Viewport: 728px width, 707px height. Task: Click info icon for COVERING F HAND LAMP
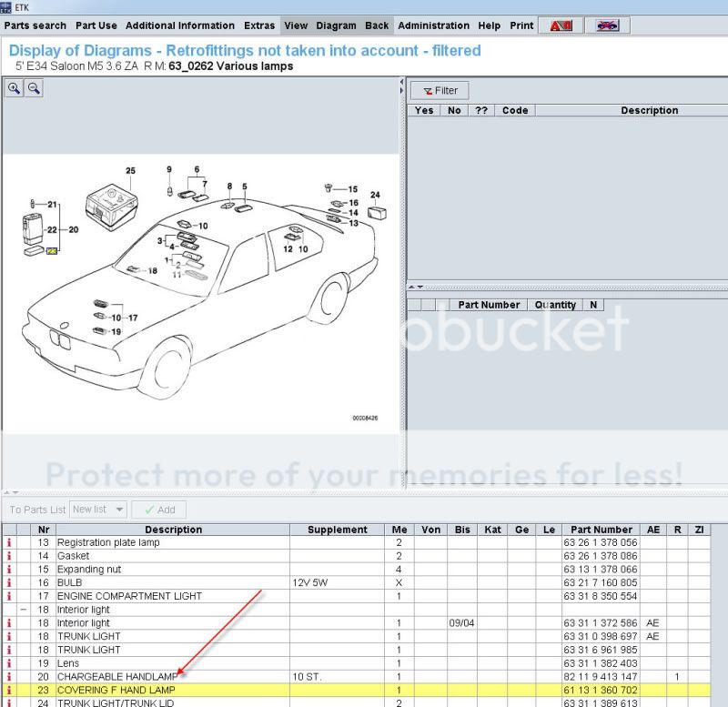click(x=9, y=691)
